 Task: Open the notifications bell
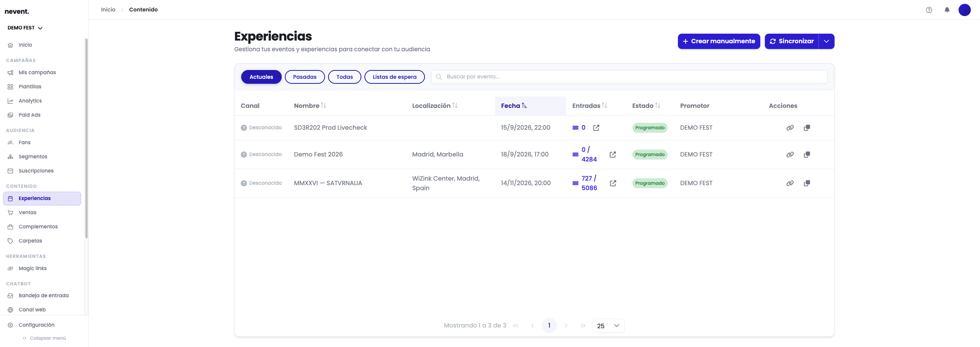tap(947, 10)
